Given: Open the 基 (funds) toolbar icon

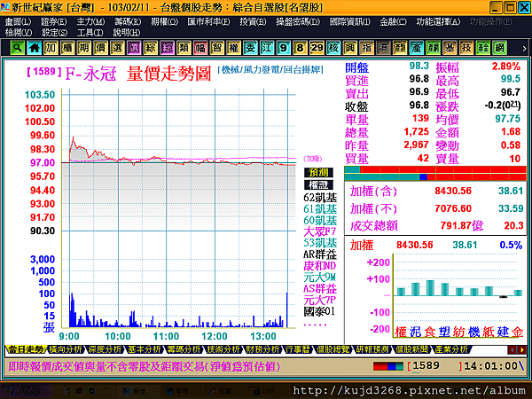Looking at the screenshot, I should click(450, 48).
